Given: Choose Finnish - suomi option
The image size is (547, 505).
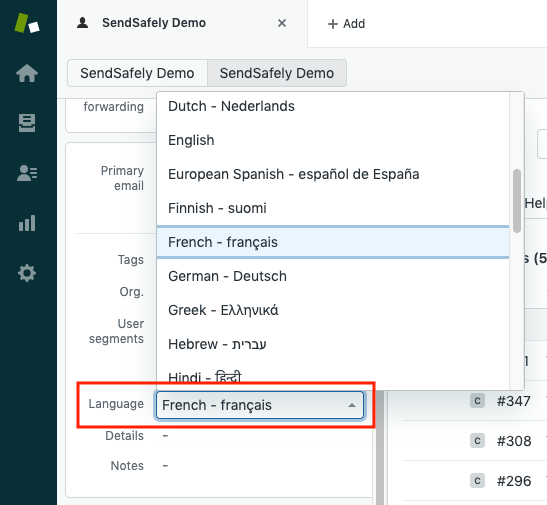Looking at the screenshot, I should [x=333, y=208].
